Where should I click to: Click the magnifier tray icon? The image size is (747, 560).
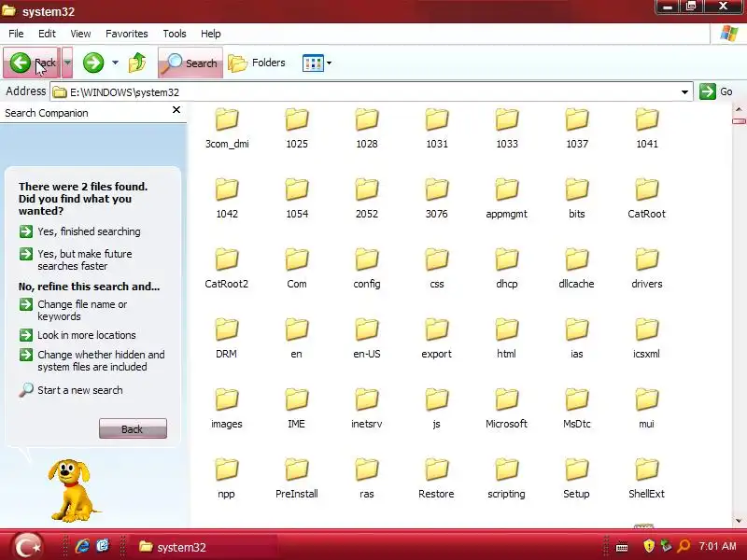point(684,546)
